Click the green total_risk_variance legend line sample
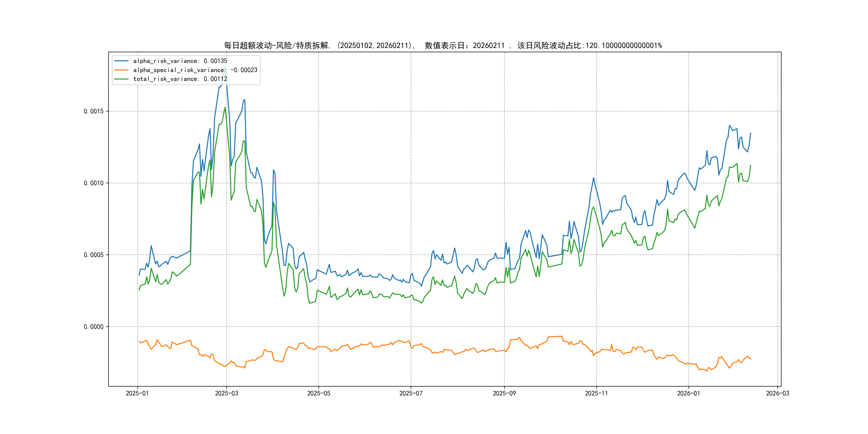The height and width of the screenshot is (434, 868). click(121, 79)
